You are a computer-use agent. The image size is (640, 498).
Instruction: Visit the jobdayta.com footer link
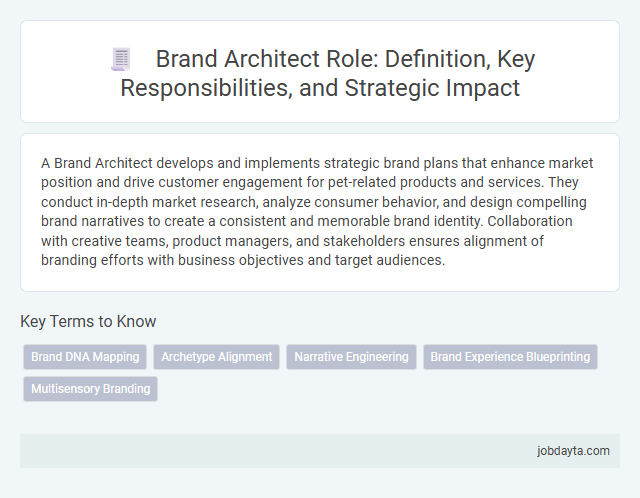coord(573,451)
